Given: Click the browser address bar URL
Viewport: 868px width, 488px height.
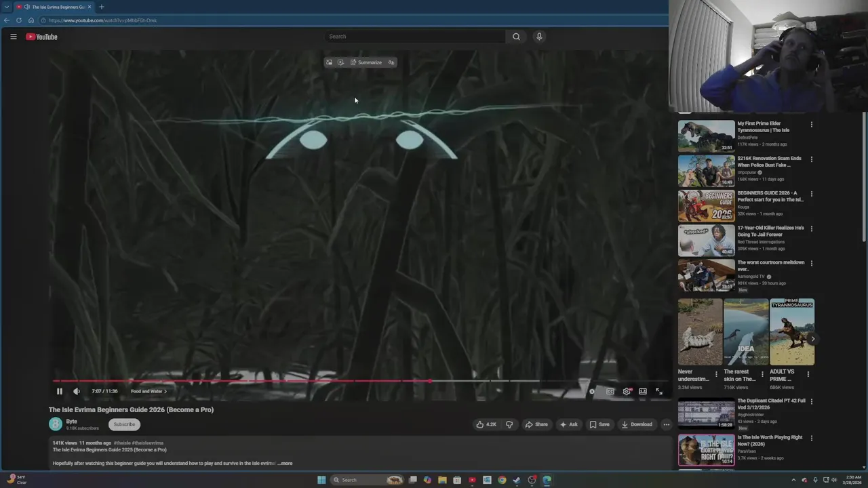Looking at the screenshot, I should click(x=102, y=20).
